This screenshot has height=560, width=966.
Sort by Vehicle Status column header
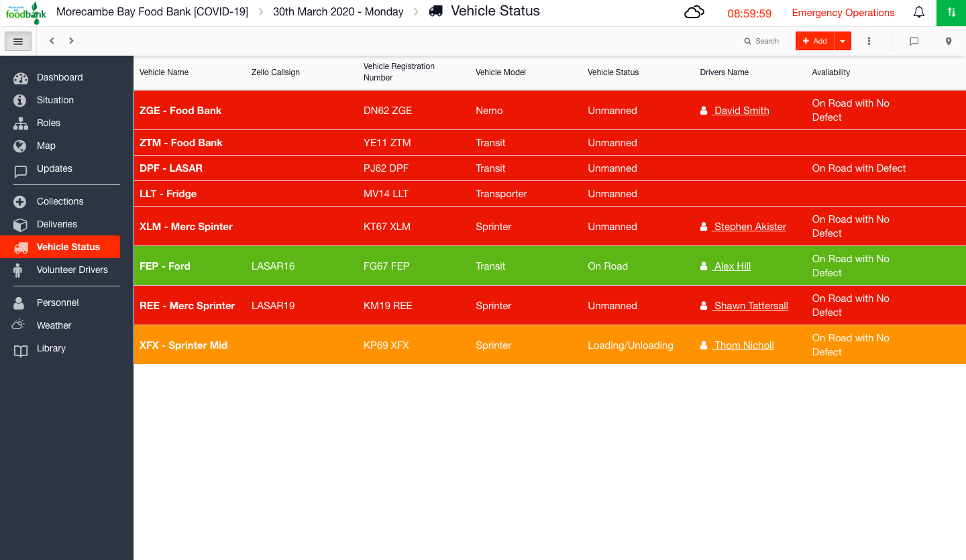tap(613, 72)
